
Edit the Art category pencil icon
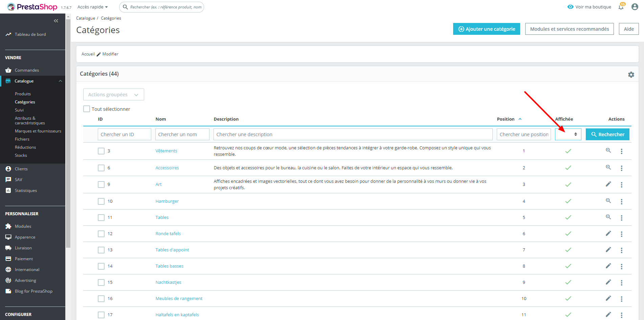[608, 184]
